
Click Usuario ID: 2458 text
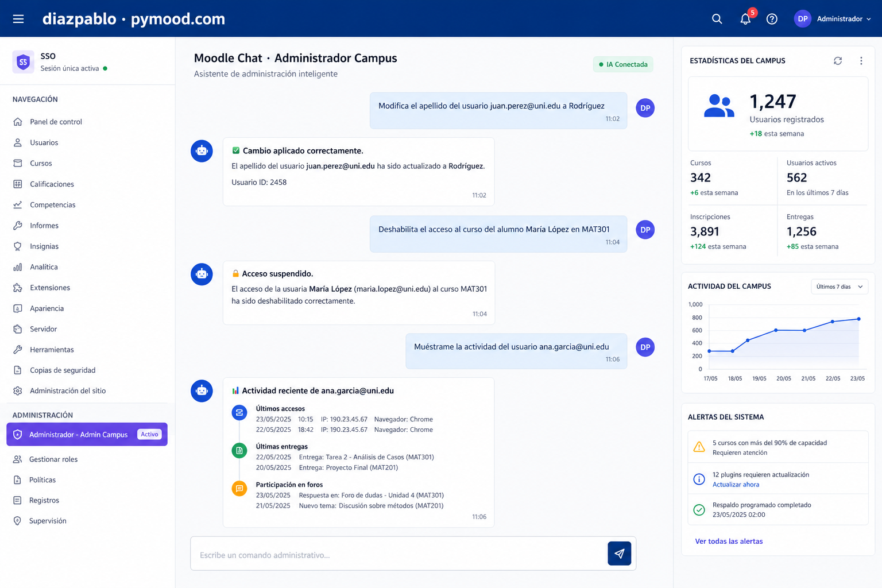(x=259, y=182)
